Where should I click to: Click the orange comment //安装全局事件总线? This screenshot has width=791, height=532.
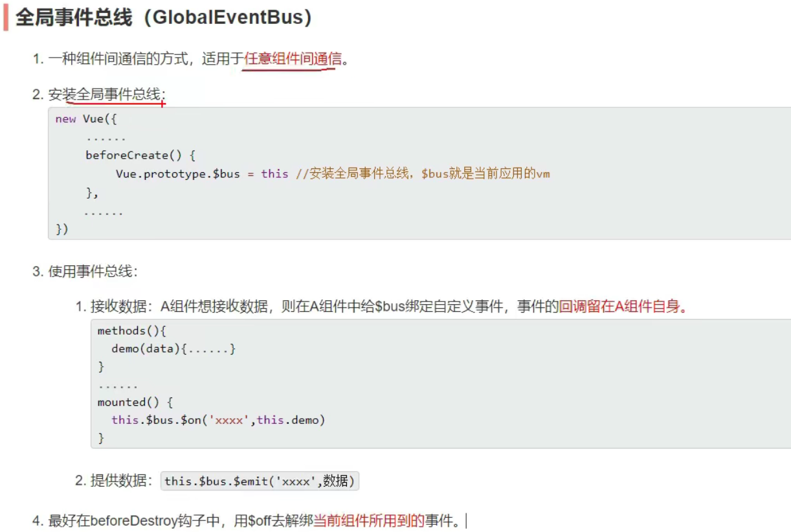click(359, 173)
